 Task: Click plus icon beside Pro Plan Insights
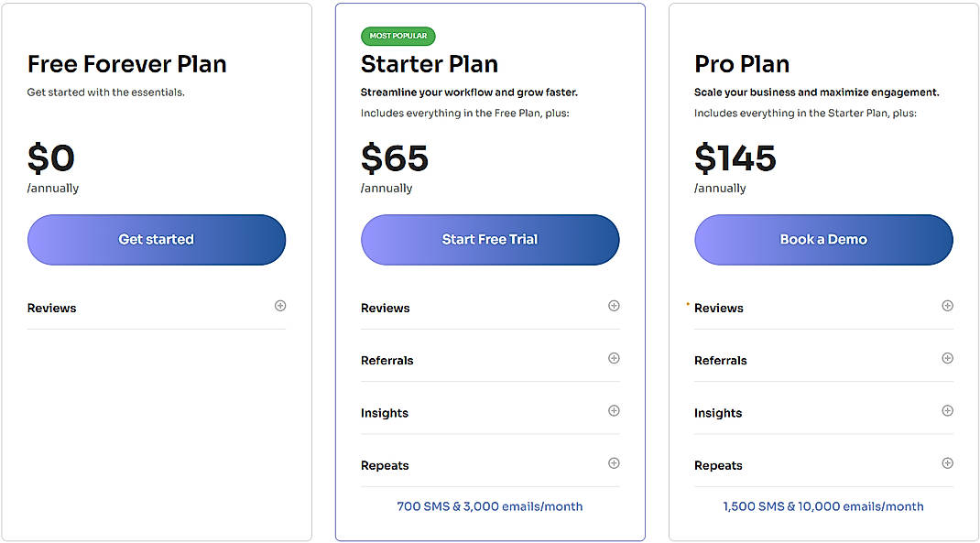[947, 410]
